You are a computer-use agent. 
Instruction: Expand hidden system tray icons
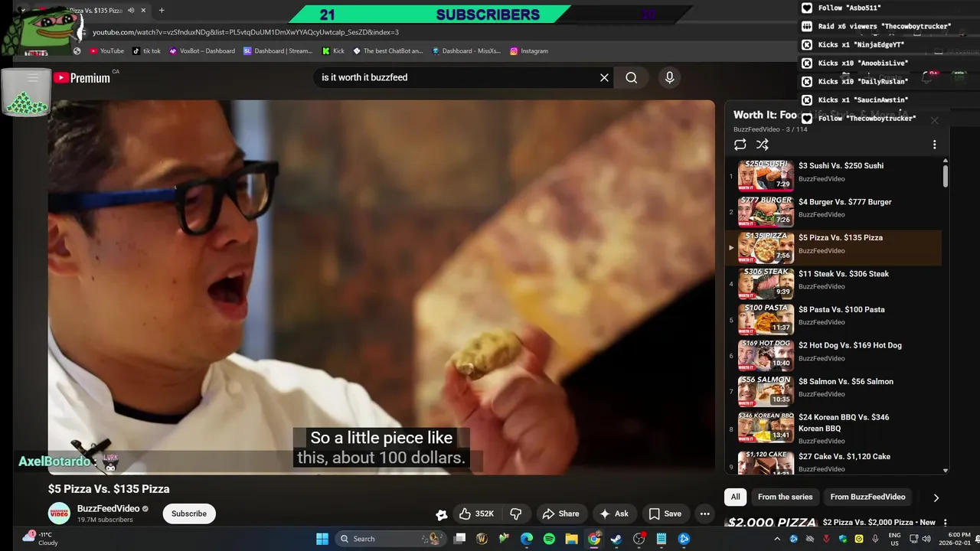(777, 539)
